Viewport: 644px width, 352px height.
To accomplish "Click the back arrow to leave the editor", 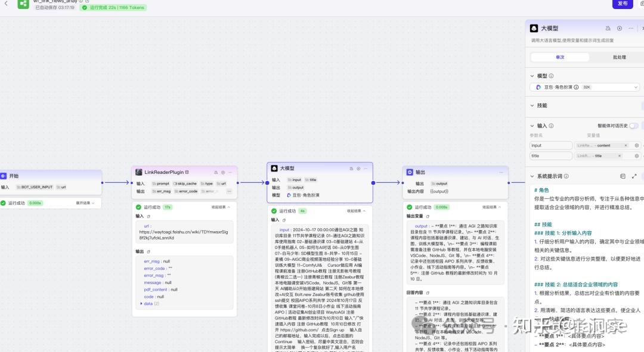I will pos(6,4).
